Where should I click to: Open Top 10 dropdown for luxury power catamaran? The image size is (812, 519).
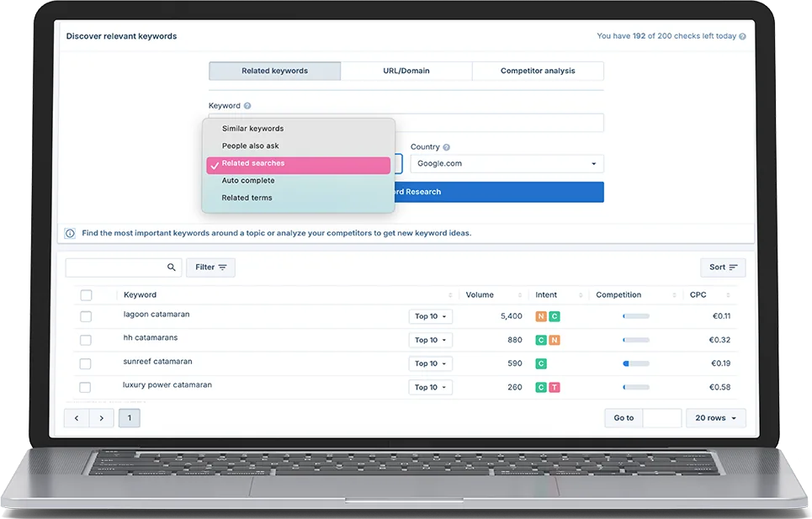(x=430, y=387)
